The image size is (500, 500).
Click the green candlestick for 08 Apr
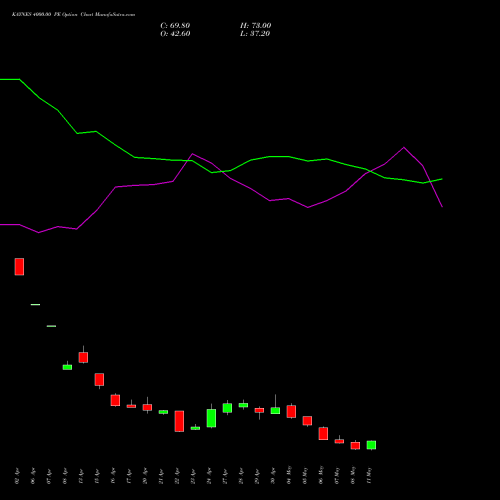point(67,367)
